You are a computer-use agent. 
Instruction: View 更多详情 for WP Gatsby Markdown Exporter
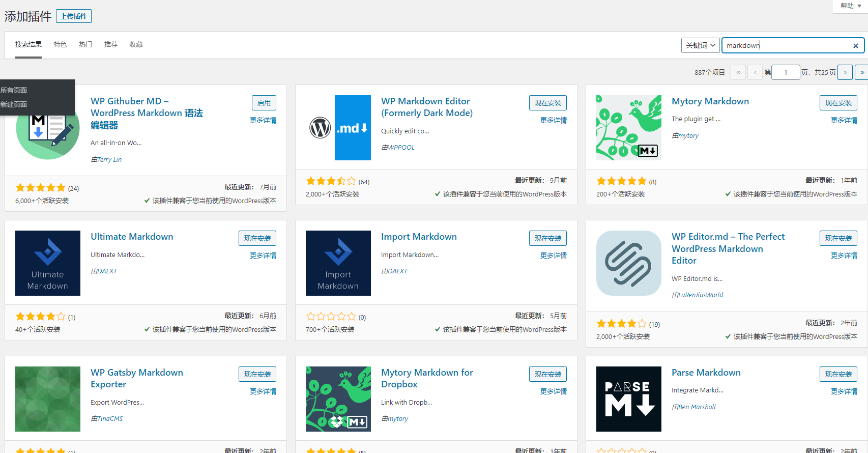click(x=263, y=392)
